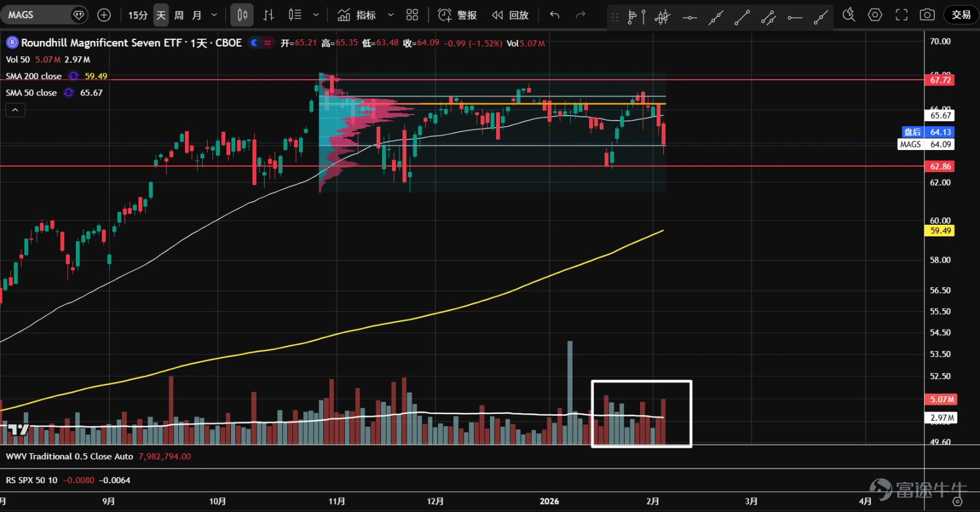The height and width of the screenshot is (512, 980).
Task: Select the volume candle list chart type
Action: click(295, 15)
